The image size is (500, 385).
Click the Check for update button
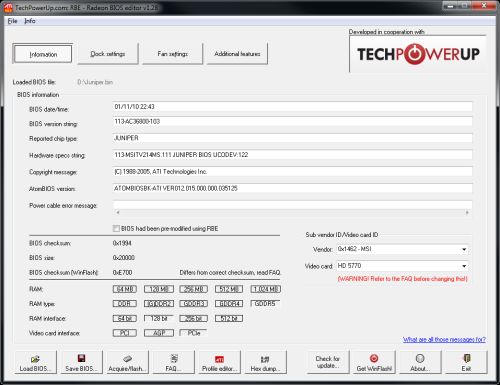tap(328, 362)
